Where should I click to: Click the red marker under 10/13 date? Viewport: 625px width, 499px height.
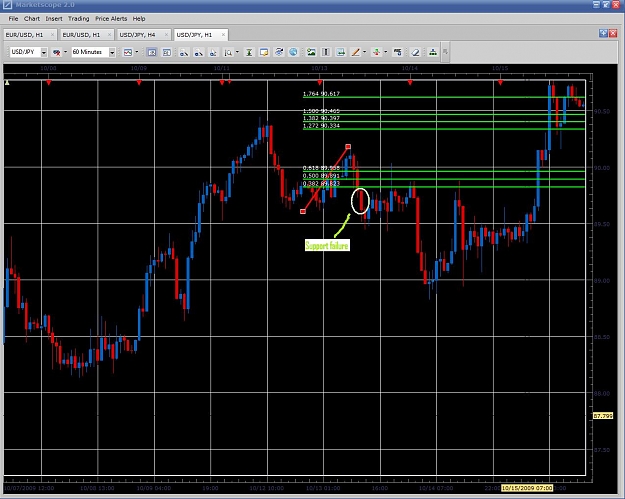pos(320,83)
